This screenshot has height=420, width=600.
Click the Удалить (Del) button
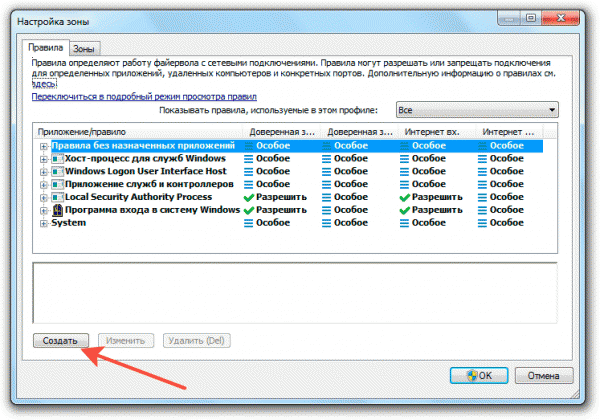pyautogui.click(x=197, y=340)
